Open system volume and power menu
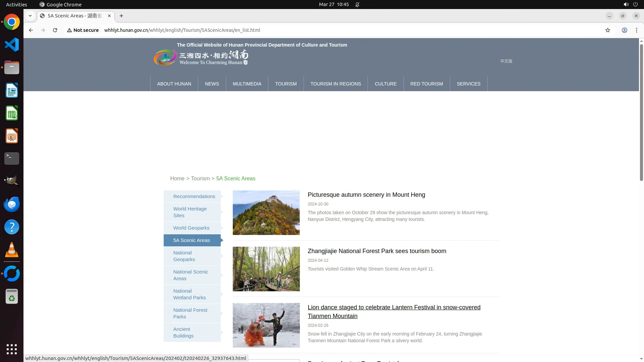Viewport: 644px width, 362px height. tap(630, 4)
